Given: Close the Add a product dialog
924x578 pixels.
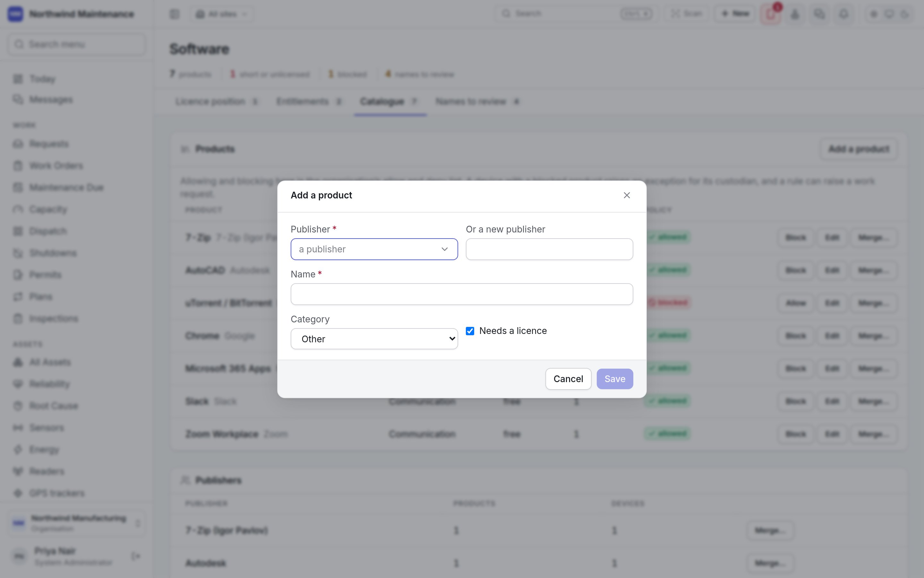Looking at the screenshot, I should (x=627, y=195).
